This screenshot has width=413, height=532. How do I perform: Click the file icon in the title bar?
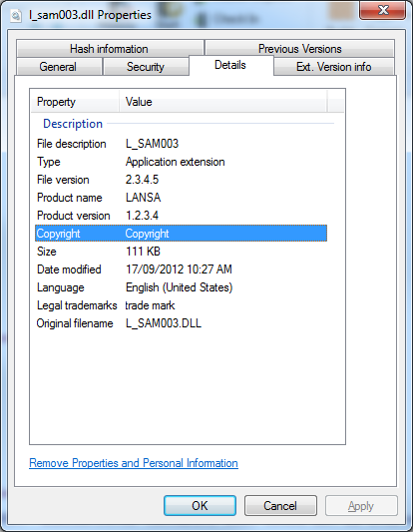pyautogui.click(x=16, y=16)
